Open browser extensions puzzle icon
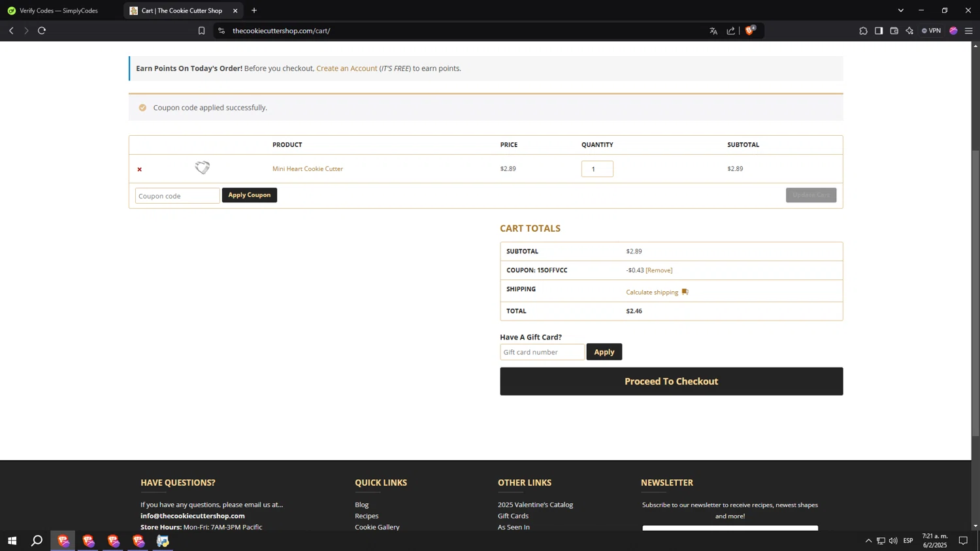This screenshot has width=980, height=551. [863, 31]
